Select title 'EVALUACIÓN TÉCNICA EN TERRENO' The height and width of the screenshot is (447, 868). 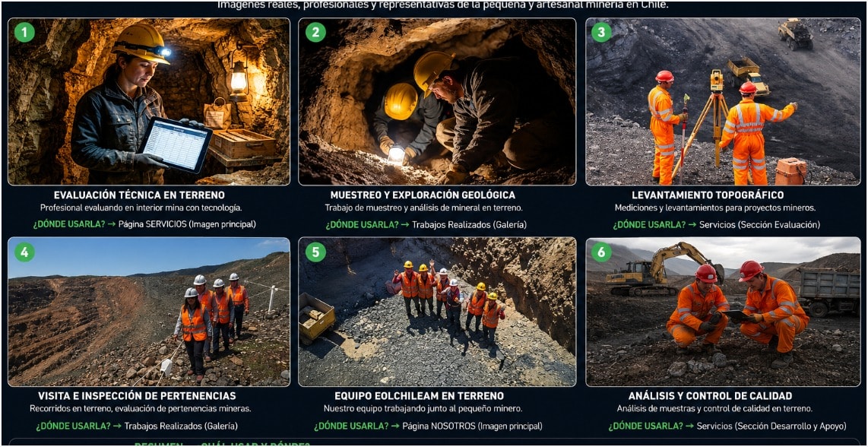pos(140,195)
